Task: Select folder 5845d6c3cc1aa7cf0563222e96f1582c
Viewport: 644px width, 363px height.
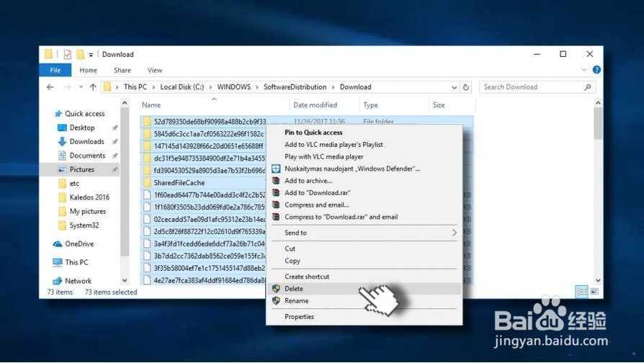Action: pos(209,134)
